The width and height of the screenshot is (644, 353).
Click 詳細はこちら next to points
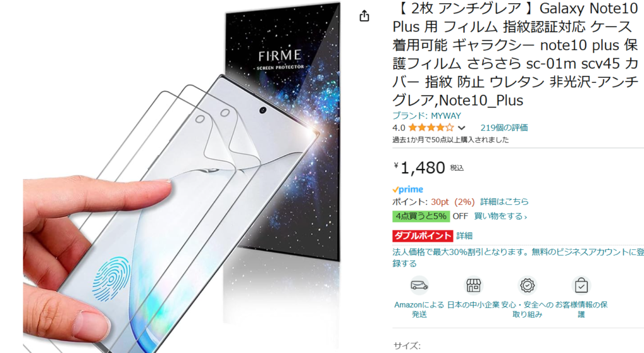(x=504, y=202)
